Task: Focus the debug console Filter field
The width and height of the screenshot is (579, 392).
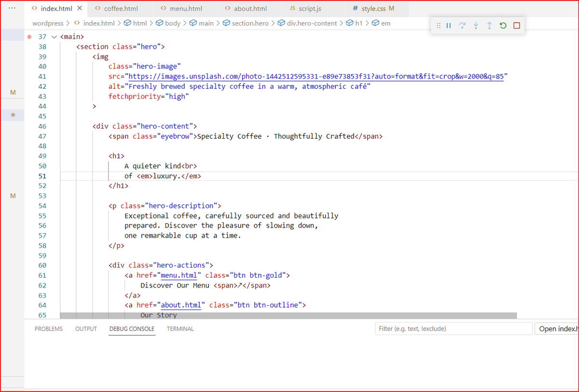Action: (454, 329)
